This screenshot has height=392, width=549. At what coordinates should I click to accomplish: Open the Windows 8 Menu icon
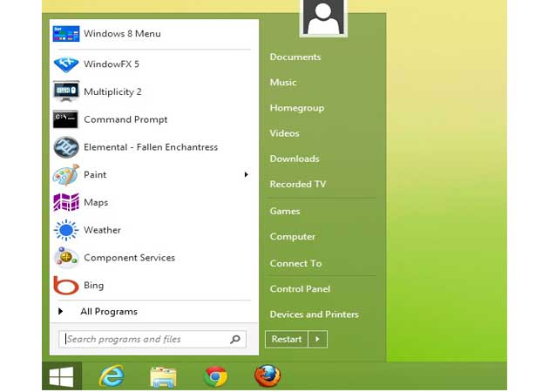coord(66,35)
